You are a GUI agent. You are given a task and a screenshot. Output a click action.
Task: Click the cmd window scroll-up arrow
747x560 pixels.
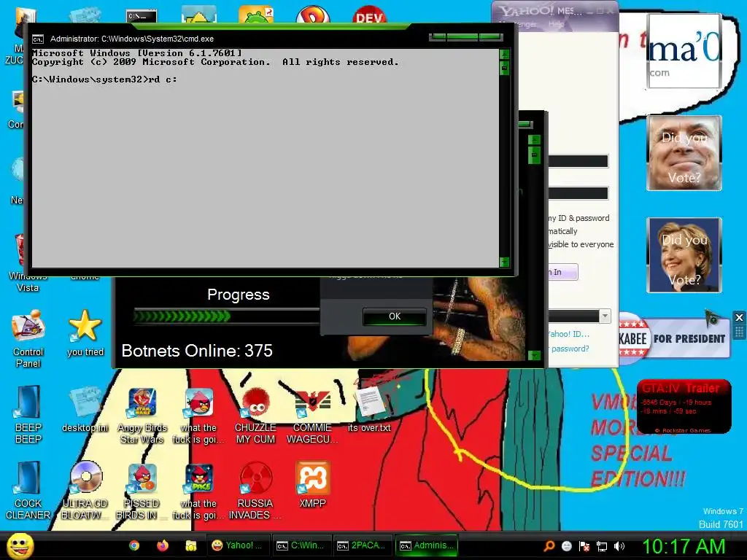pos(505,54)
